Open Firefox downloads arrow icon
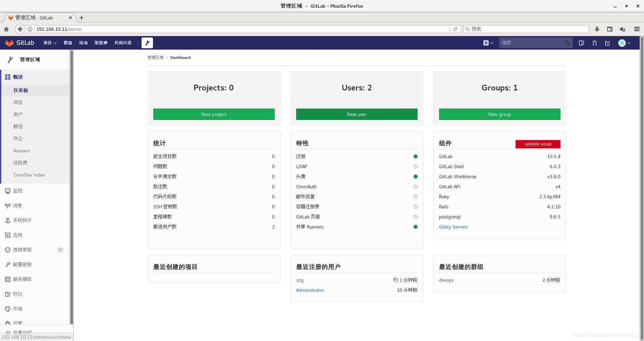 click(597, 29)
